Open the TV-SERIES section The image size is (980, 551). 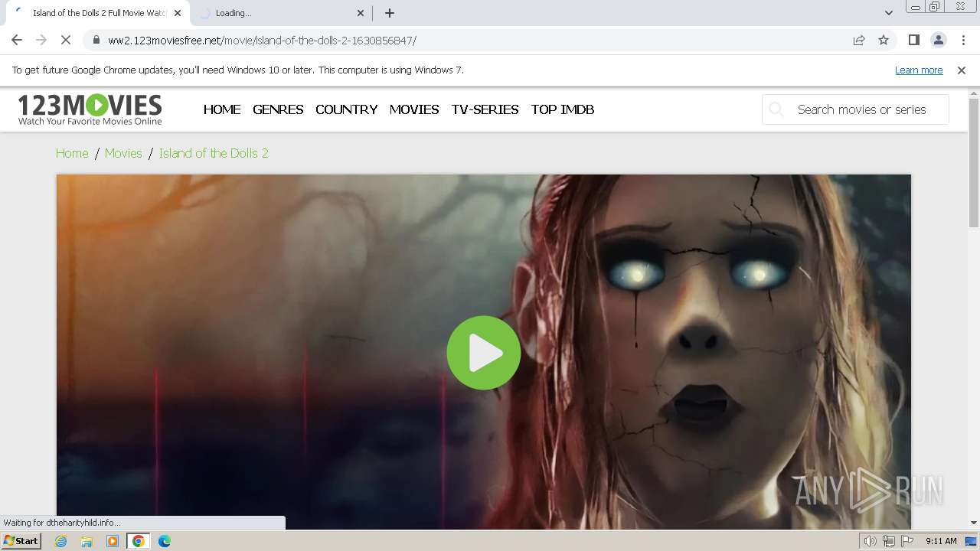coord(485,109)
